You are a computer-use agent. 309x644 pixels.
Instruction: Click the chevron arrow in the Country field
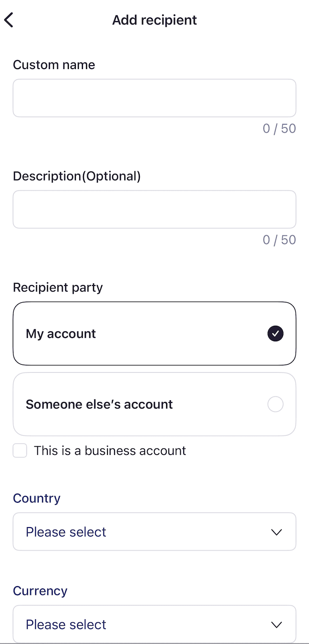pos(276,532)
